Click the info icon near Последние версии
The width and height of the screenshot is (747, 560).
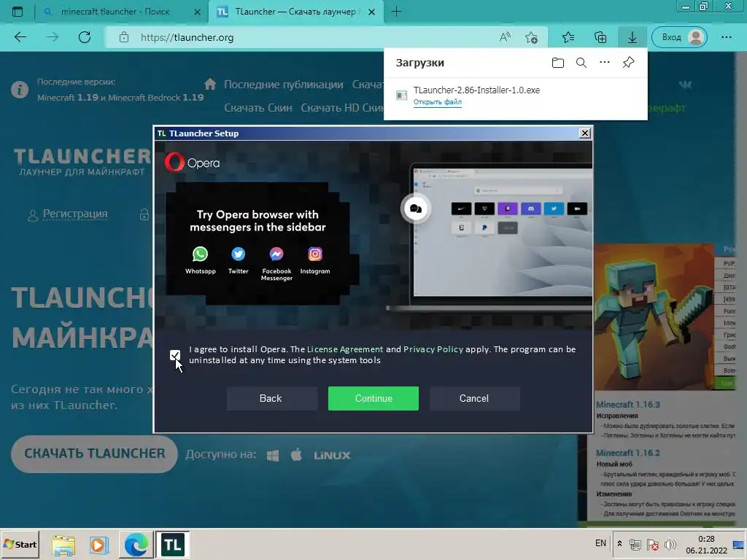(x=20, y=89)
